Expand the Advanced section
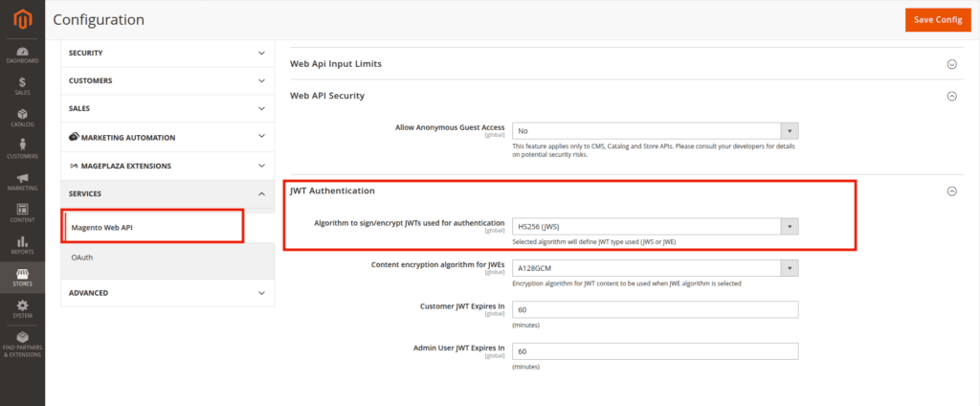Screen dimensions: 980x406 click(167, 293)
